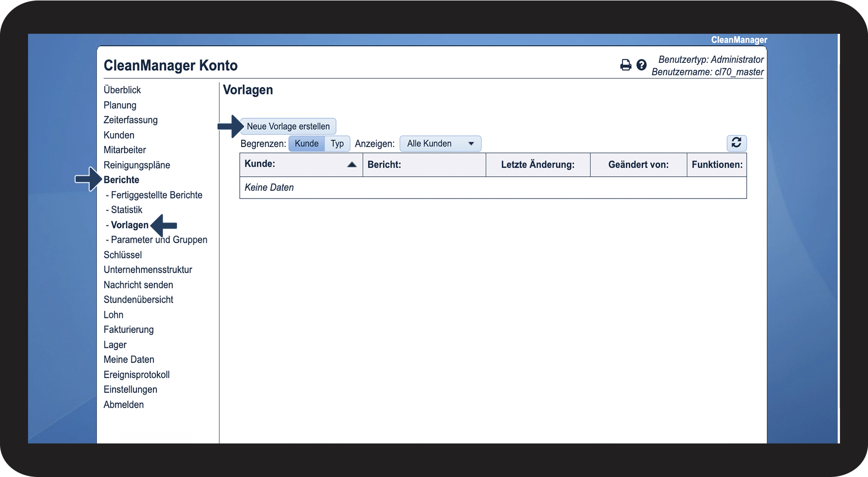Open Parameter und Gruppen page
The image size is (868, 477).
pyautogui.click(x=159, y=240)
